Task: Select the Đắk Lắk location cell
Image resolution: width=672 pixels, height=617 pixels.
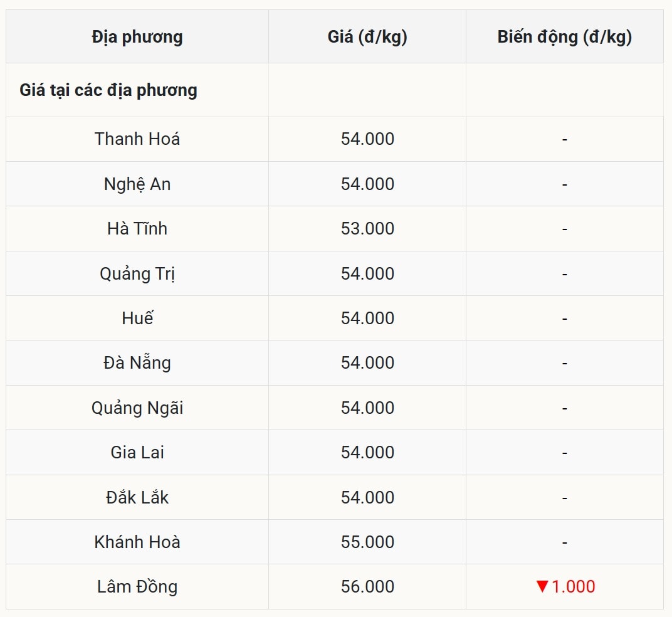Action: pos(137,497)
